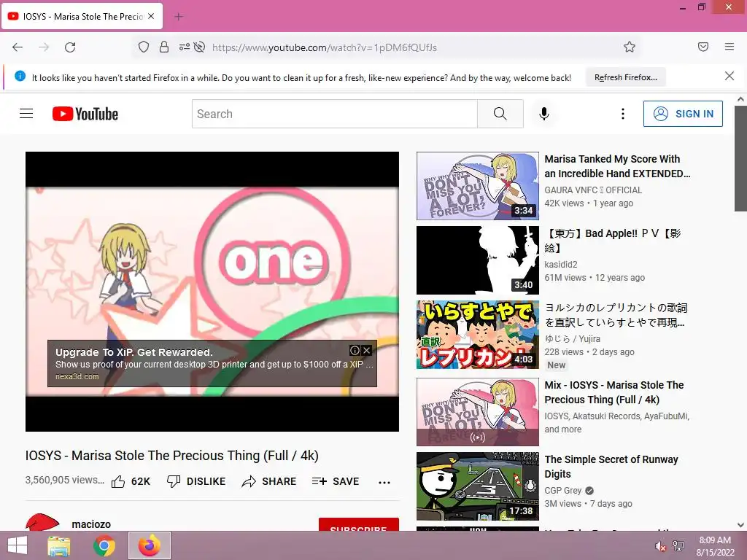This screenshot has width=747, height=560.
Task: Dismiss the Firefox notification bar
Action: click(729, 76)
